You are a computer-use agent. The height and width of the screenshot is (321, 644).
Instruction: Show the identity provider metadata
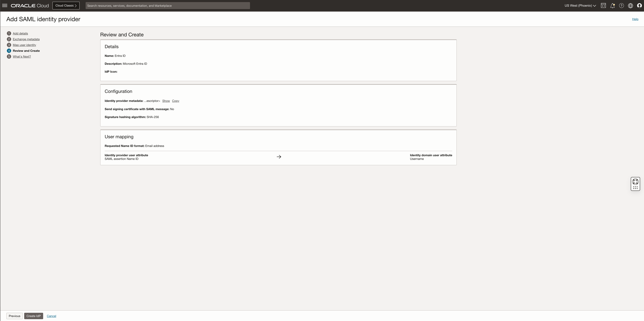click(166, 101)
